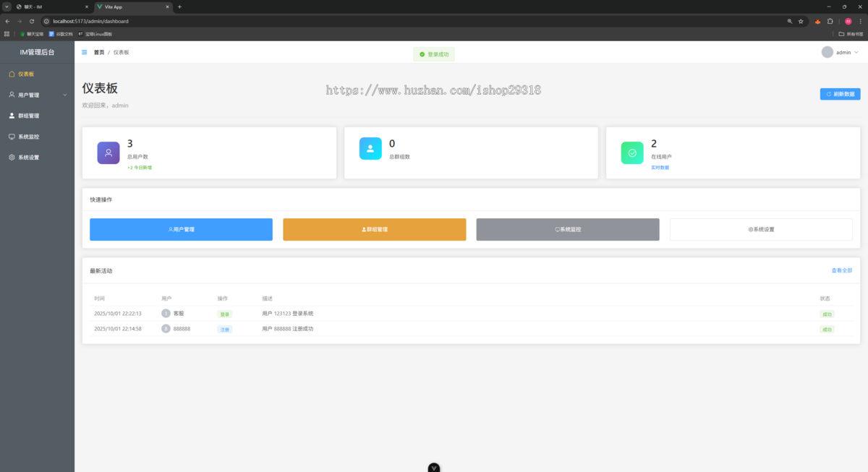Click the blue total groups icon

[x=370, y=148]
